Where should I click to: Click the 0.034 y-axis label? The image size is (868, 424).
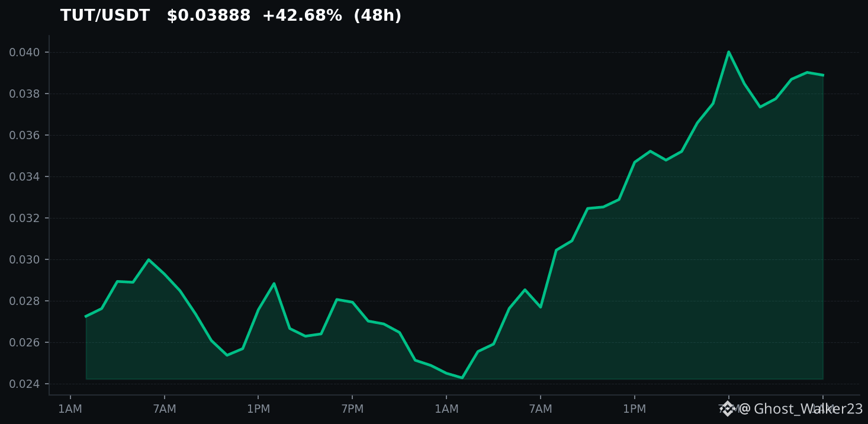[24, 177]
